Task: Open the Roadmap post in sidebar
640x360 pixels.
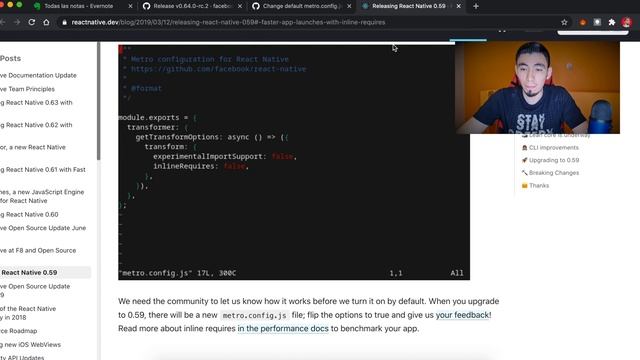Action: point(19,331)
